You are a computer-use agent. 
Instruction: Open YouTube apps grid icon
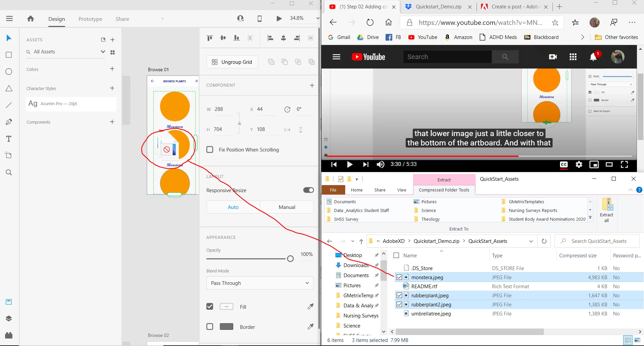[573, 57]
